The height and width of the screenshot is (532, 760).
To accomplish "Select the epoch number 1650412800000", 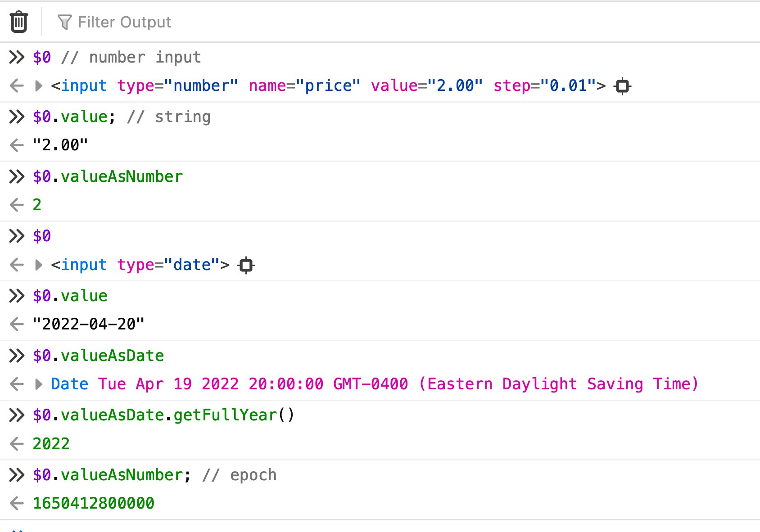I will [x=93, y=503].
